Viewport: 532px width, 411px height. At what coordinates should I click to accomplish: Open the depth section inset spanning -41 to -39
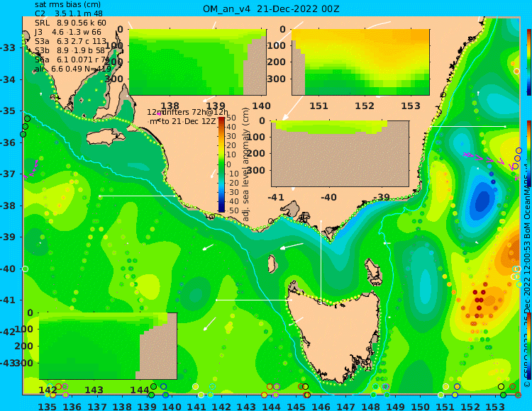click(340, 154)
